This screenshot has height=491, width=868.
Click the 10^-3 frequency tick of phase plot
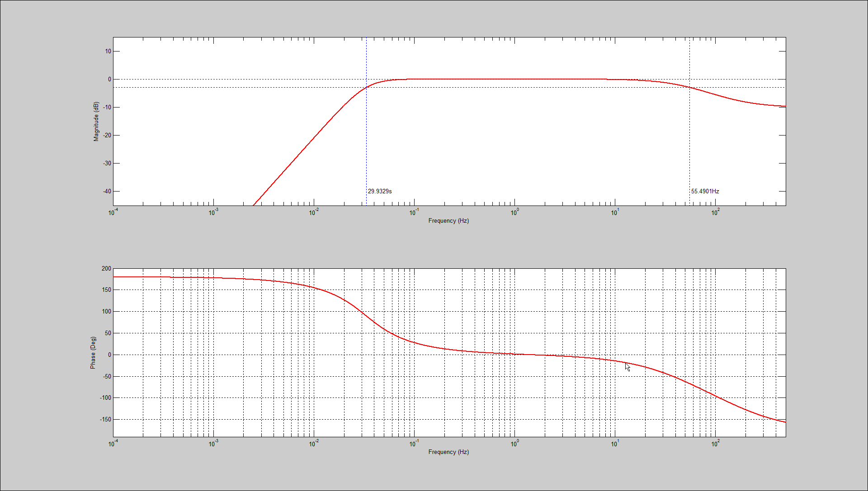[213, 444]
